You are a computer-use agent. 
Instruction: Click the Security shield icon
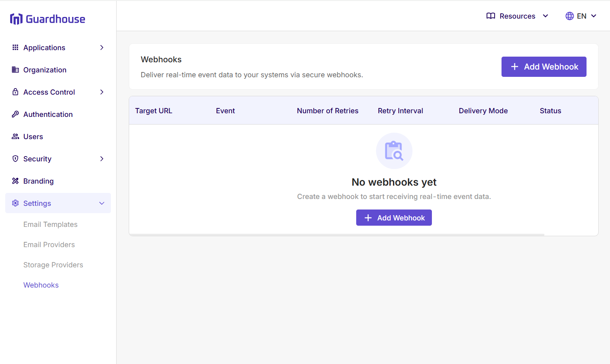[15, 159]
